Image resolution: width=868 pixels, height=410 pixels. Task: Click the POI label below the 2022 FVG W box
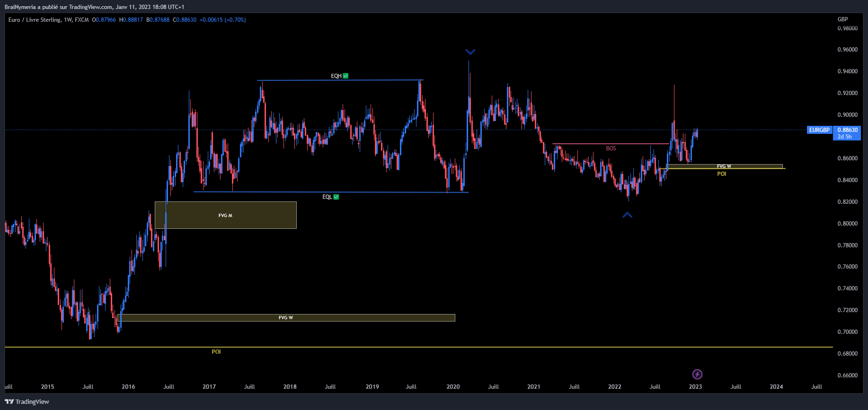(x=722, y=174)
